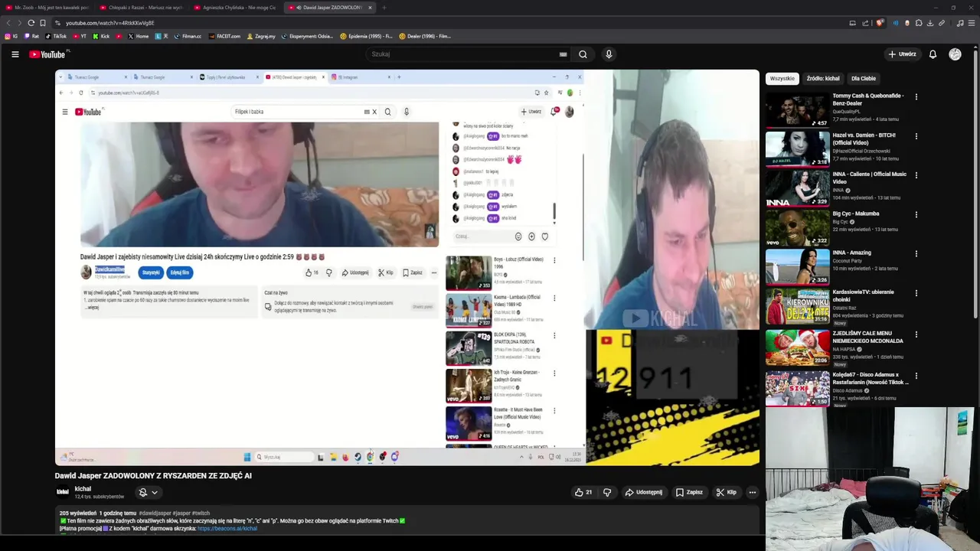This screenshot has height=551, width=980.
Task: Click the #dawidjasper hashtag
Action: [156, 513]
